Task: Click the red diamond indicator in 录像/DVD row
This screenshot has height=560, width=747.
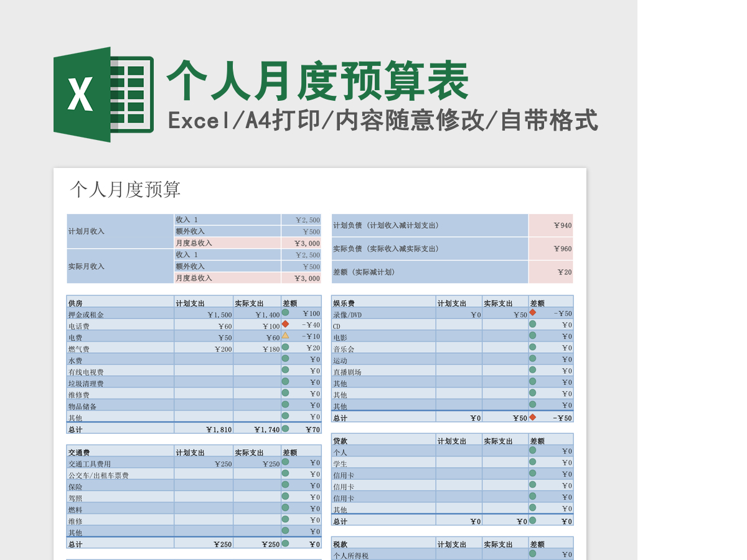Action: point(532,312)
